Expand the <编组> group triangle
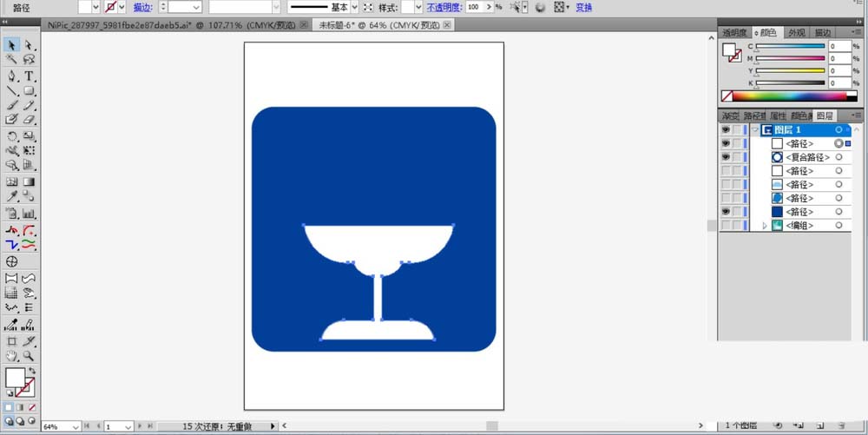Viewport: 868px width, 435px height. [765, 226]
